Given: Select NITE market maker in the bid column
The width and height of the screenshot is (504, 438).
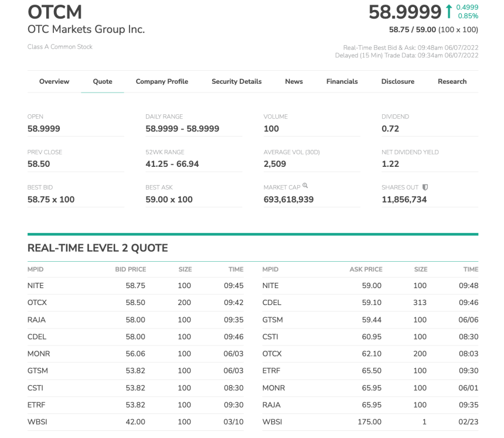Looking at the screenshot, I should pos(35,286).
